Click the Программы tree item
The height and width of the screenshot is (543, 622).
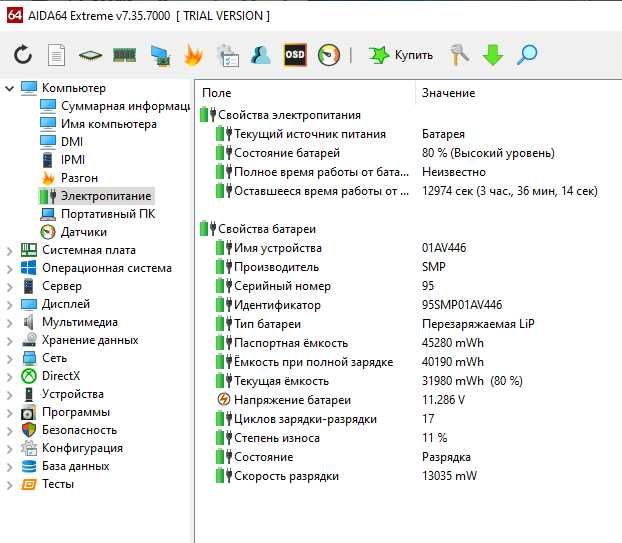tap(76, 412)
